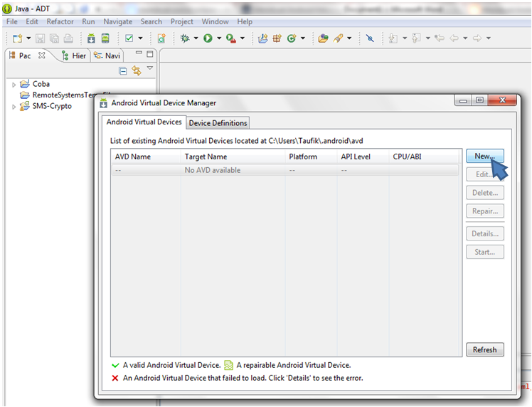Click the green Run icon
This screenshot has width=532, height=407.
pos(208,38)
